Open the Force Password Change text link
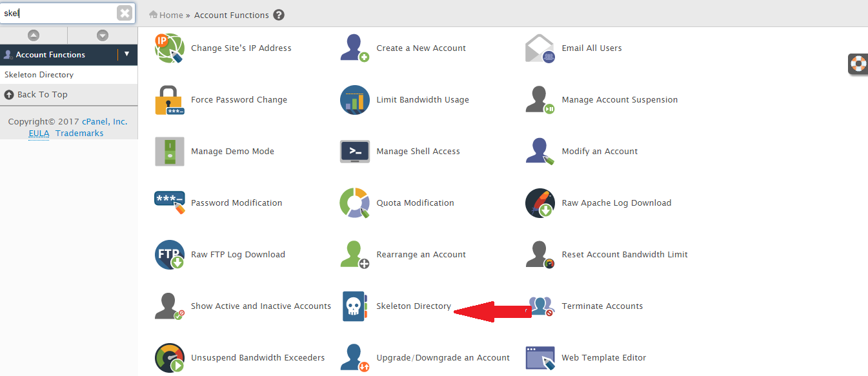 click(239, 100)
